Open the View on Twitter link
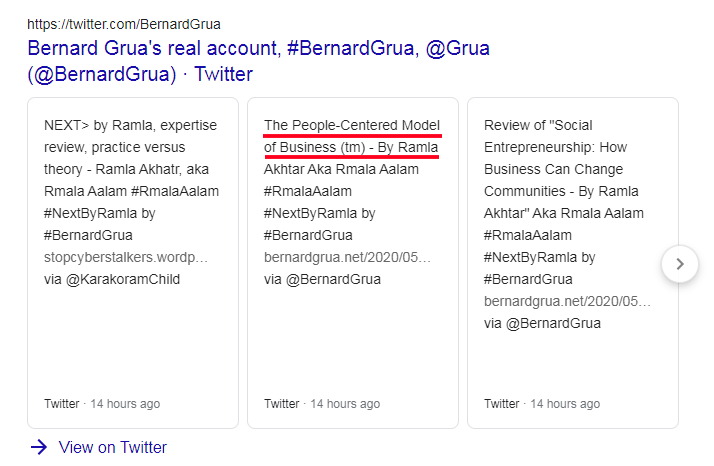This screenshot has height=466, width=714. (112, 447)
